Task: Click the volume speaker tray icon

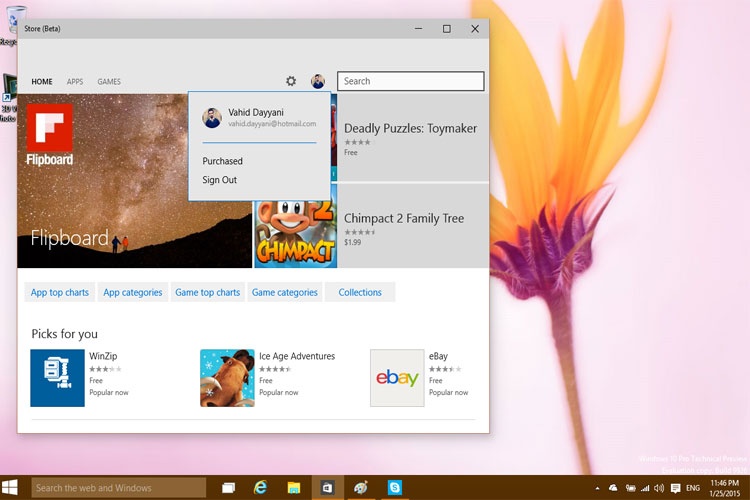Action: (659, 488)
